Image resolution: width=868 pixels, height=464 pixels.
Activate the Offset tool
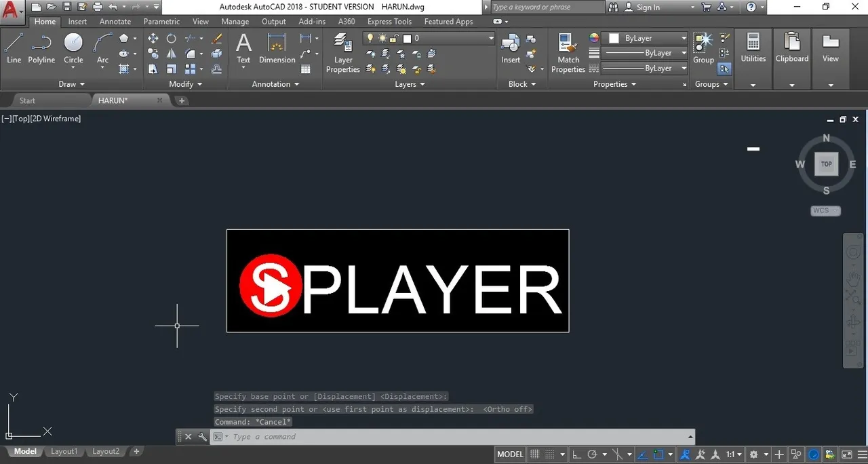coord(216,69)
